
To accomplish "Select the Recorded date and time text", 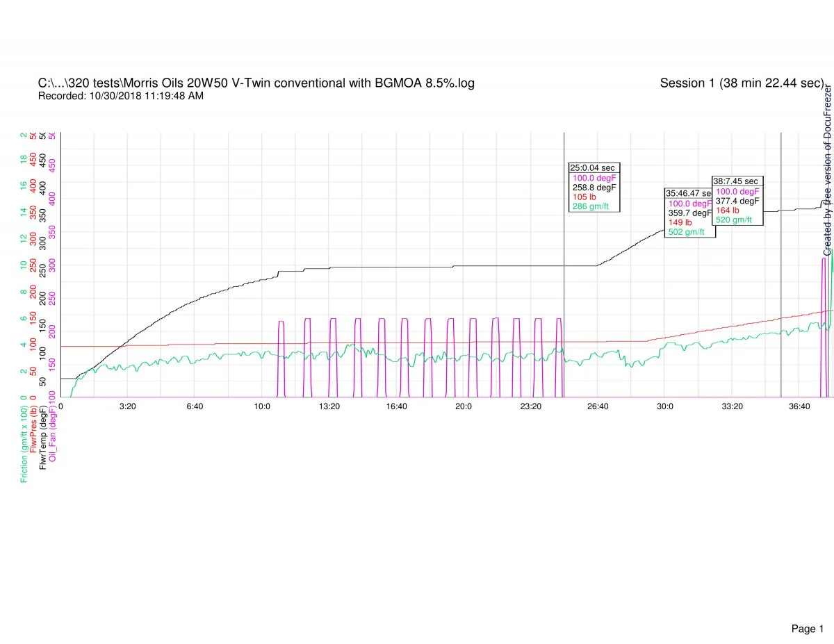I will pos(121,97).
